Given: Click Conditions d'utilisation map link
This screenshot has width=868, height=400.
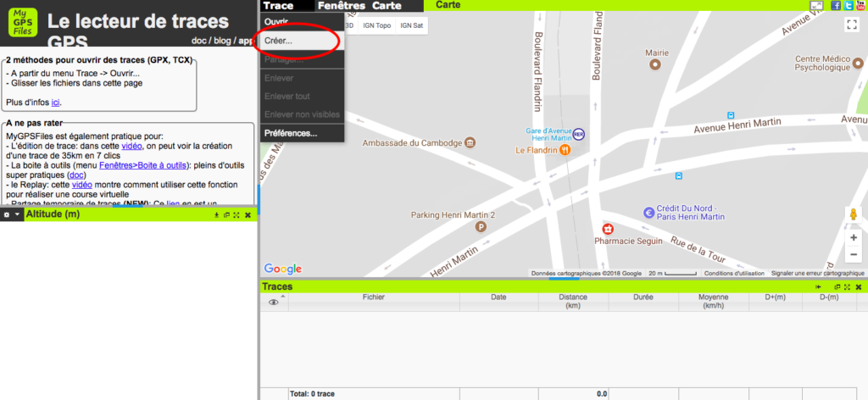Looking at the screenshot, I should [x=734, y=274].
